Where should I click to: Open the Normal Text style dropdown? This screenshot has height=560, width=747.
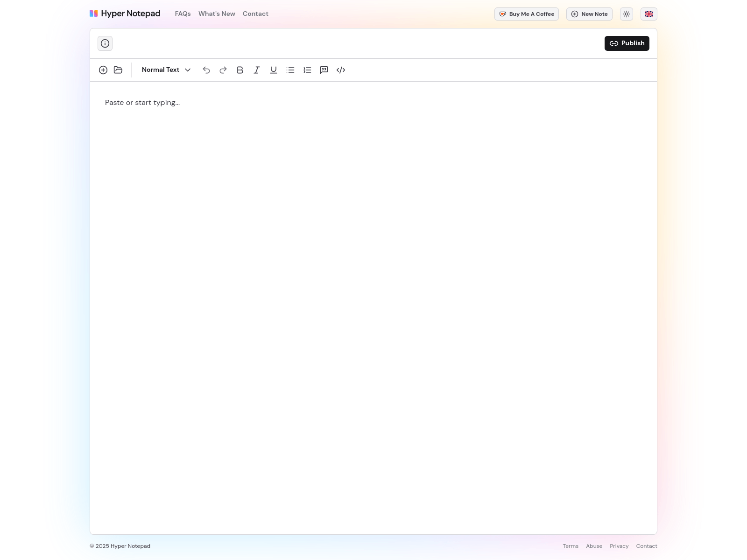click(x=166, y=70)
